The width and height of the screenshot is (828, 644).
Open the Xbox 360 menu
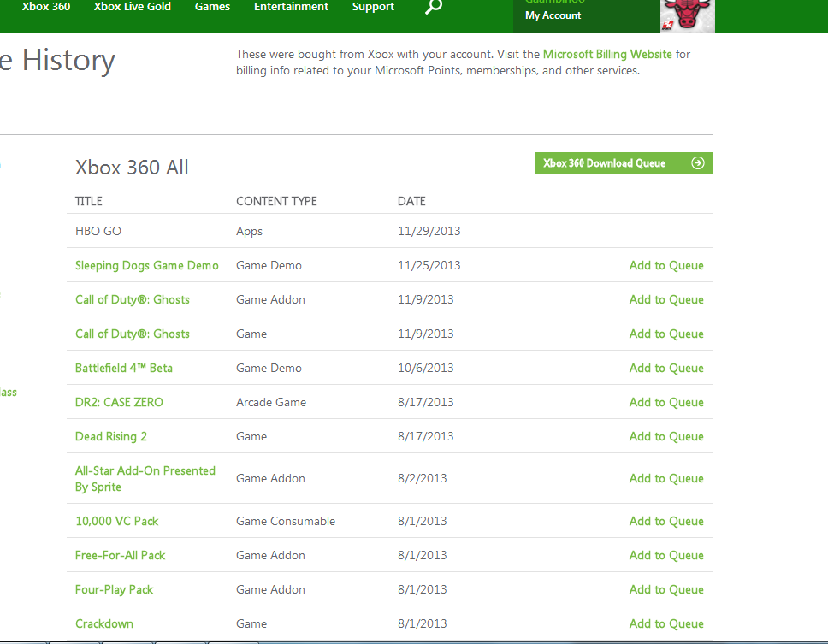pos(46,7)
